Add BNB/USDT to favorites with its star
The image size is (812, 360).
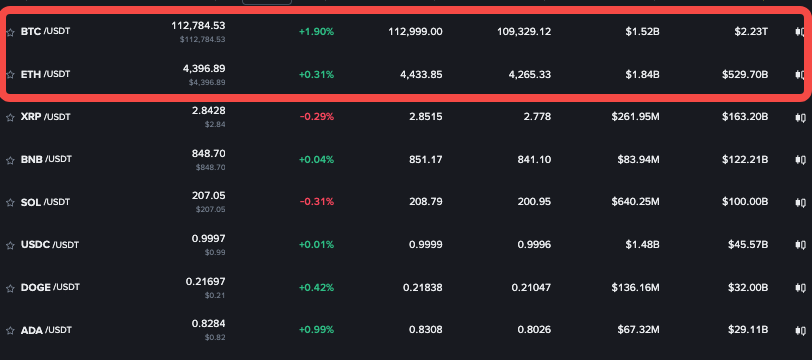click(10, 160)
